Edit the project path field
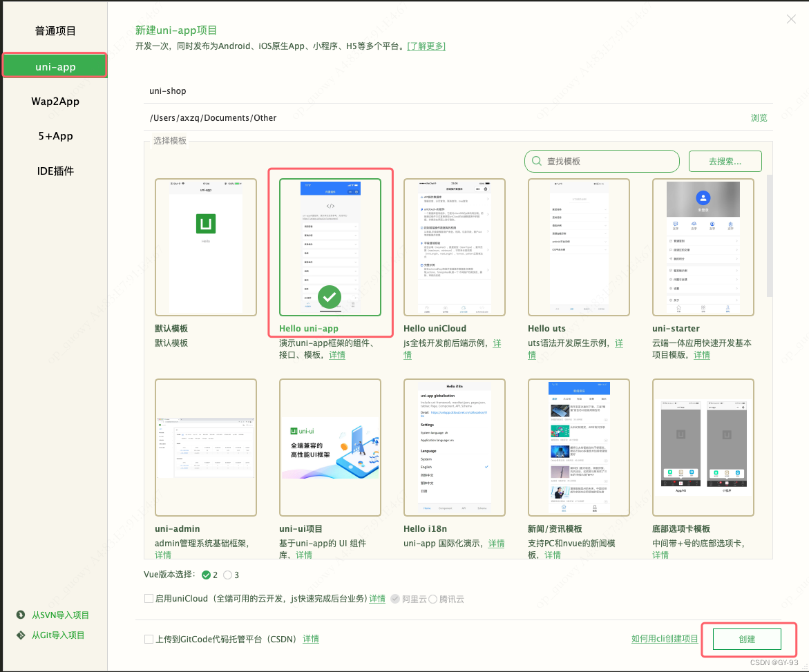 [445, 117]
